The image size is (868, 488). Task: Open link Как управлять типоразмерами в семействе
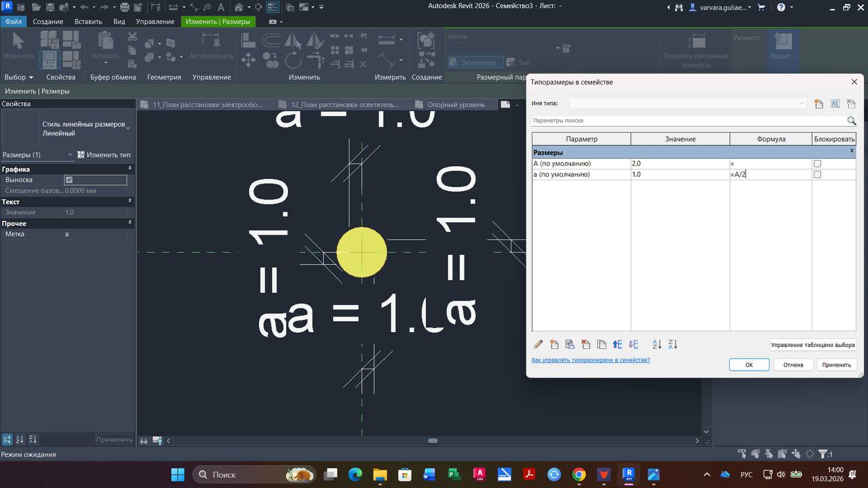(591, 360)
